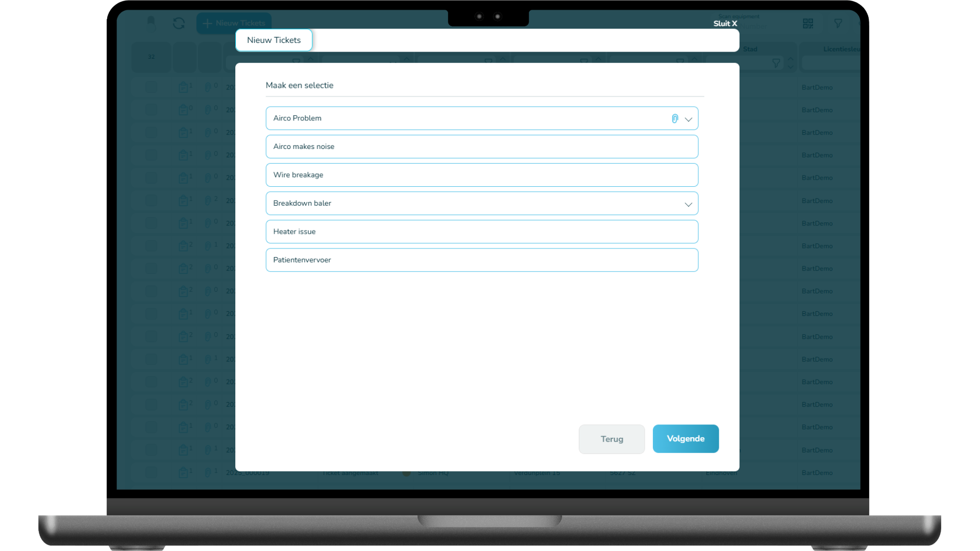
Task: Click the refresh icon in top toolbar
Action: coord(179,23)
